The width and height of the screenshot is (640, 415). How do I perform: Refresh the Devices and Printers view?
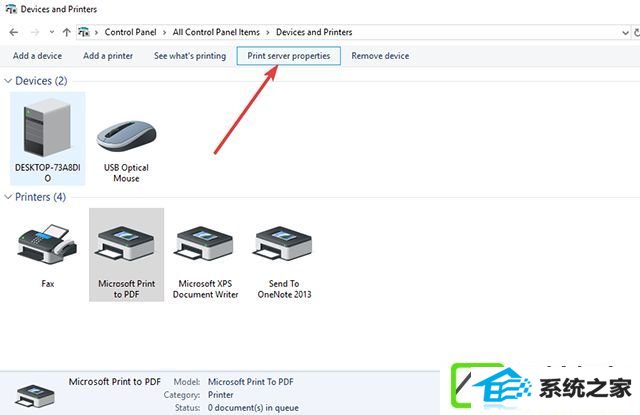(636, 32)
